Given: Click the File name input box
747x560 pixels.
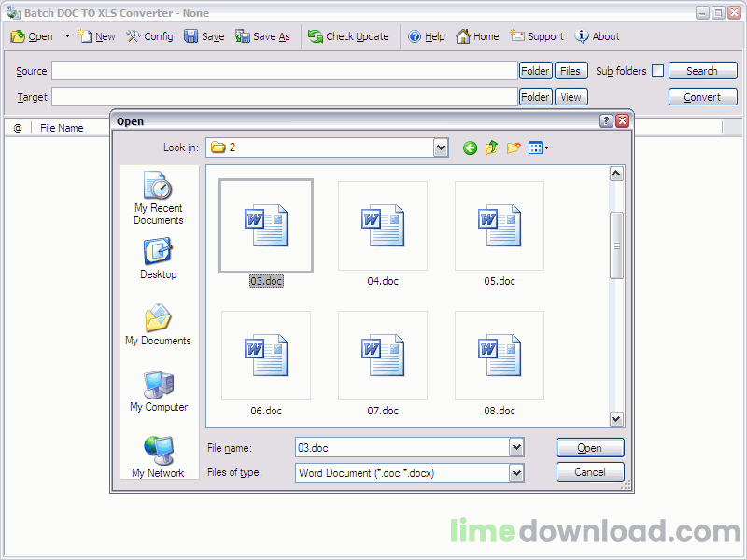Looking at the screenshot, I should pyautogui.click(x=402, y=448).
